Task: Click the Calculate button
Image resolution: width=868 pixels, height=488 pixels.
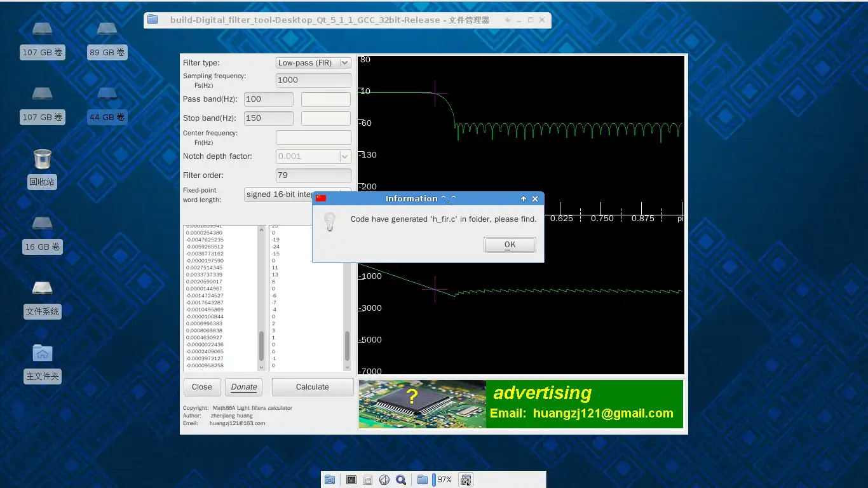Action: tap(313, 387)
